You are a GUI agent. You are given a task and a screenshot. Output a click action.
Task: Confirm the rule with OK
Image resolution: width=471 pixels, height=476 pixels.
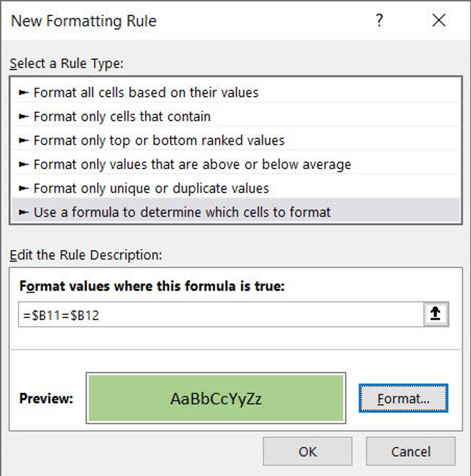[x=307, y=451]
